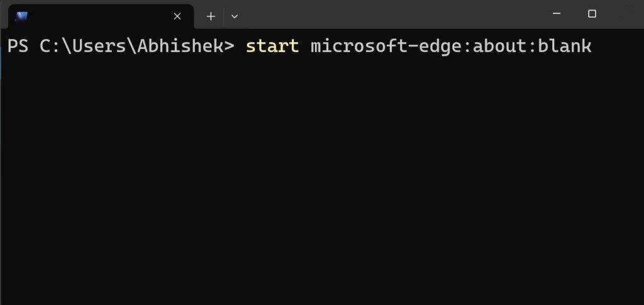Click the 'PS' prompt prefix
644x305 pixels.
(x=18, y=46)
